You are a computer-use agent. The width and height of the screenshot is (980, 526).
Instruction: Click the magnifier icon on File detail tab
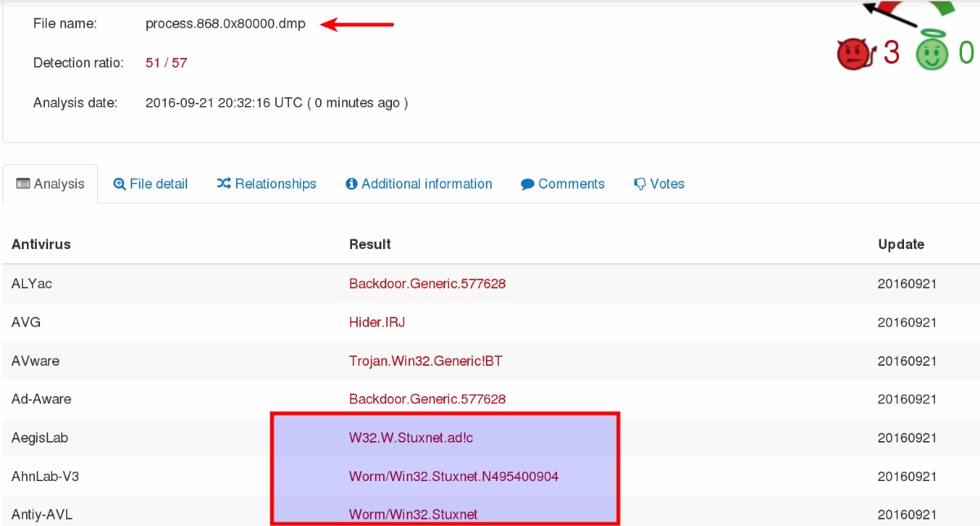(x=119, y=184)
